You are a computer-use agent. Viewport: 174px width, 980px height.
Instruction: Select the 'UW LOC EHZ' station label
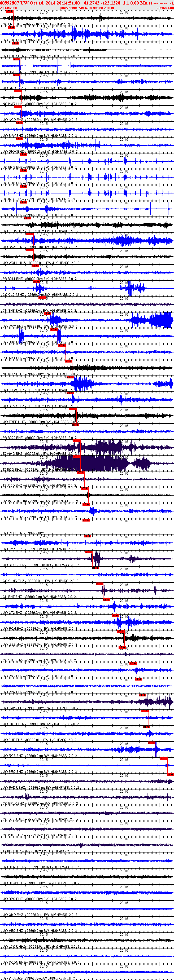(x=12, y=40)
